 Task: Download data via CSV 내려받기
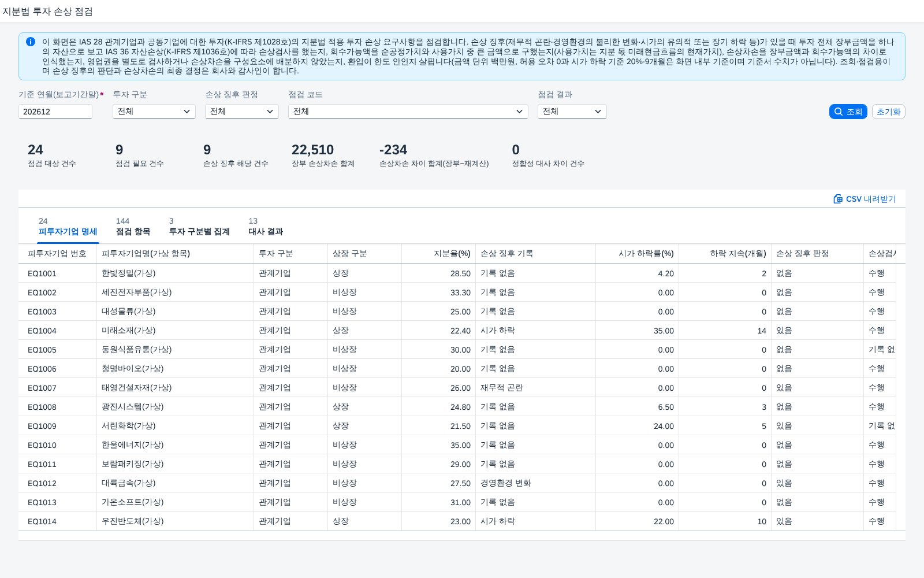click(865, 199)
